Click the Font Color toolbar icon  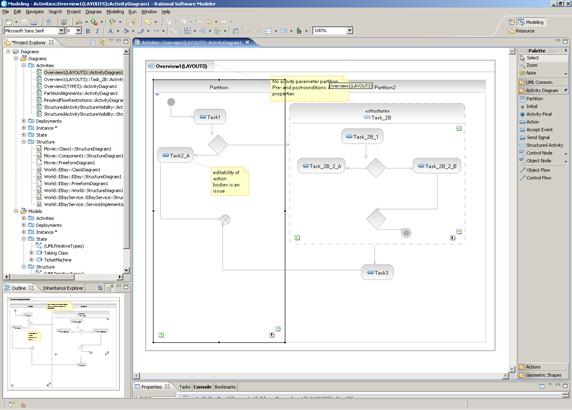(111, 31)
